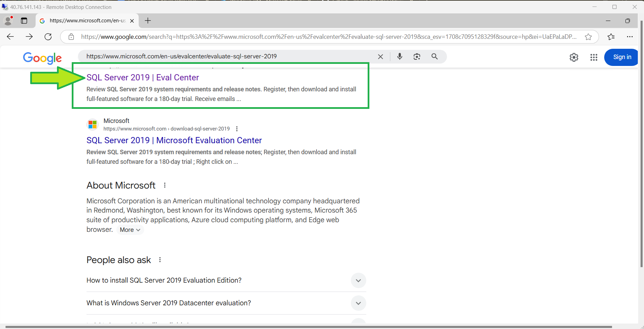
Task: Open People also ask options dots
Action: coord(160,260)
